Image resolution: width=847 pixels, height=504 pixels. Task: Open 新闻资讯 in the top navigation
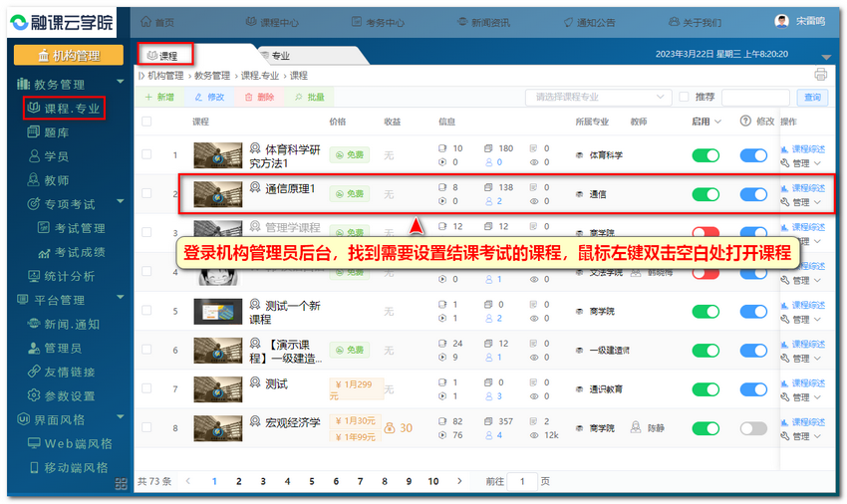[x=483, y=22]
